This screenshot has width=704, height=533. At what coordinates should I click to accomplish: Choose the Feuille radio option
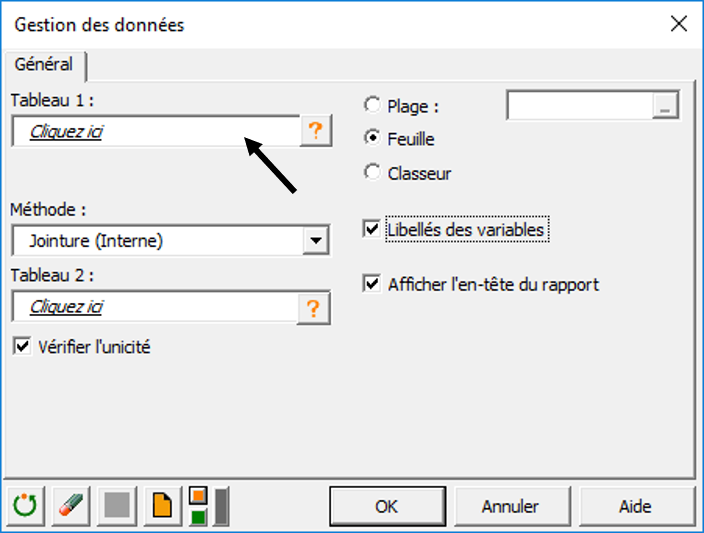pyautogui.click(x=373, y=139)
